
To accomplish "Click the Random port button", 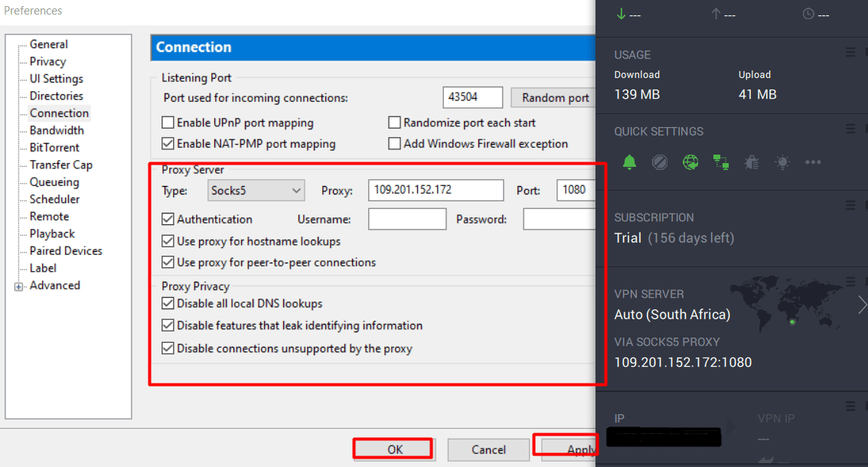I will 553,97.
